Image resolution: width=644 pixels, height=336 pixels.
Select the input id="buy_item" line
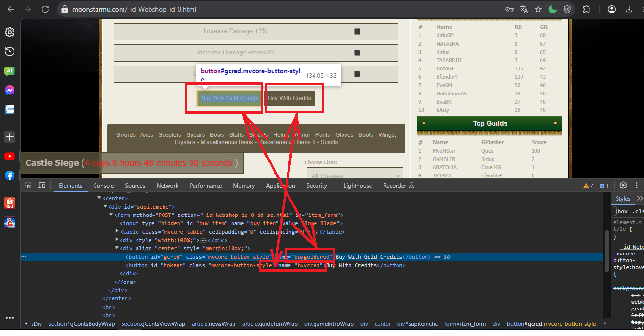coord(231,223)
